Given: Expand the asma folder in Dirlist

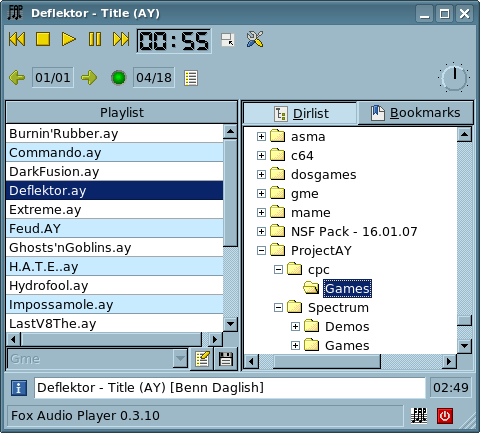Looking at the screenshot, I should pos(261,137).
